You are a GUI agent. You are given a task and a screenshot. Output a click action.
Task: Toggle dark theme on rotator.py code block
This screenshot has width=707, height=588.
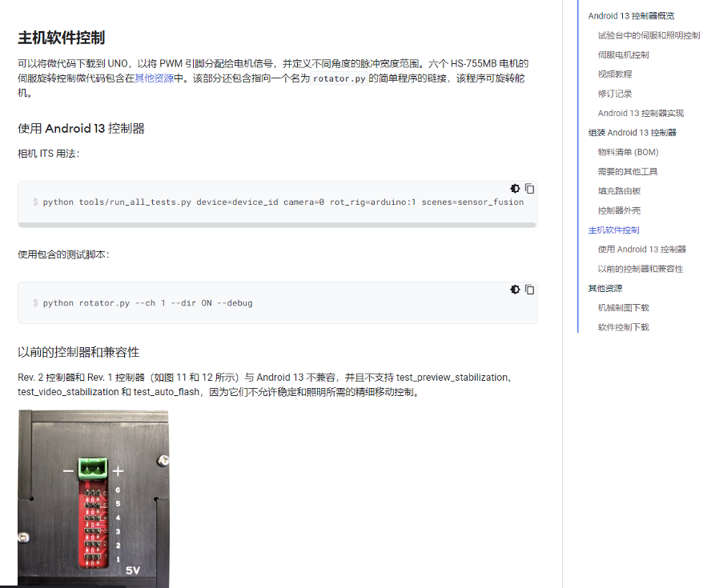(515, 290)
